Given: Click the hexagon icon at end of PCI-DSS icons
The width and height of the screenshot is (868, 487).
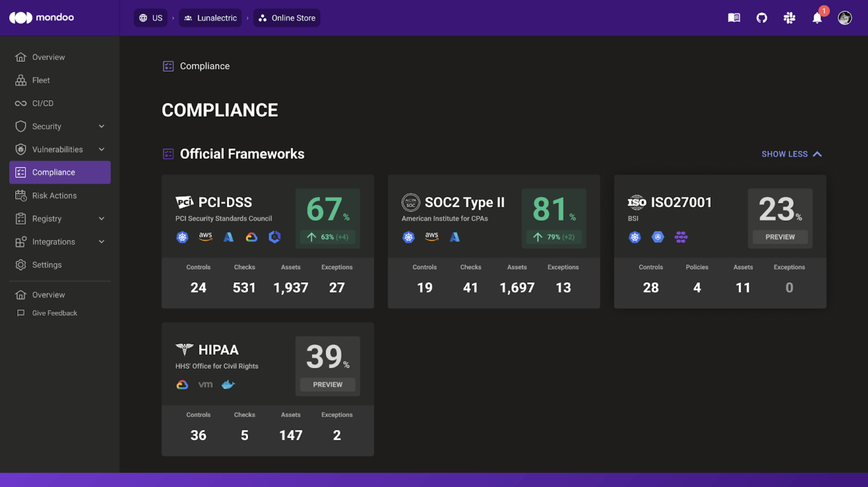Looking at the screenshot, I should 274,237.
